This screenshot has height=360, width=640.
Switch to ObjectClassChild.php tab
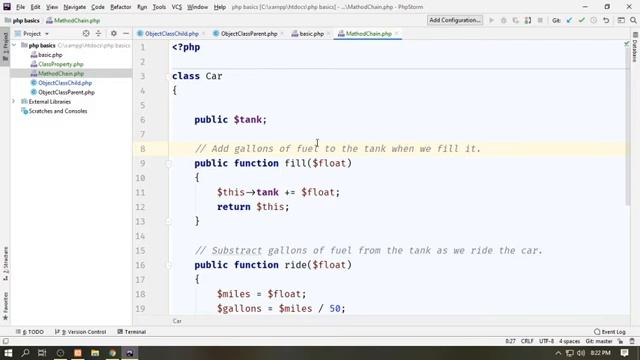coord(171,33)
